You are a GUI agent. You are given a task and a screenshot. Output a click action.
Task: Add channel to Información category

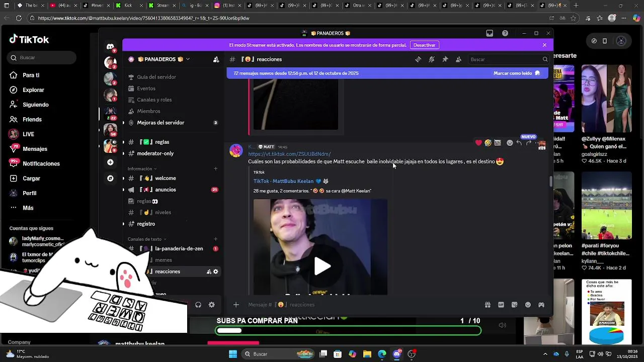click(x=216, y=169)
